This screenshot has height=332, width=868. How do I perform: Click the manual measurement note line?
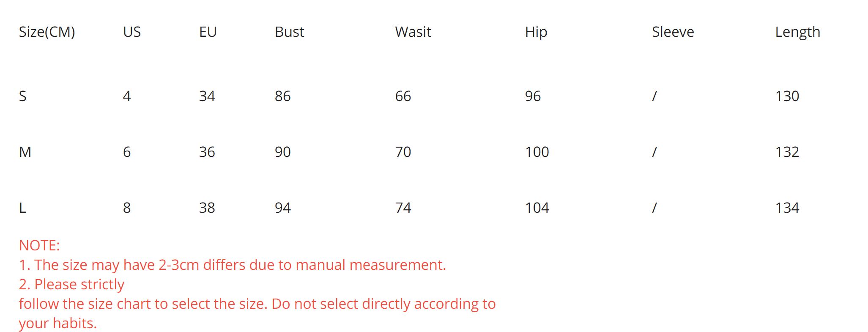pyautogui.click(x=233, y=265)
